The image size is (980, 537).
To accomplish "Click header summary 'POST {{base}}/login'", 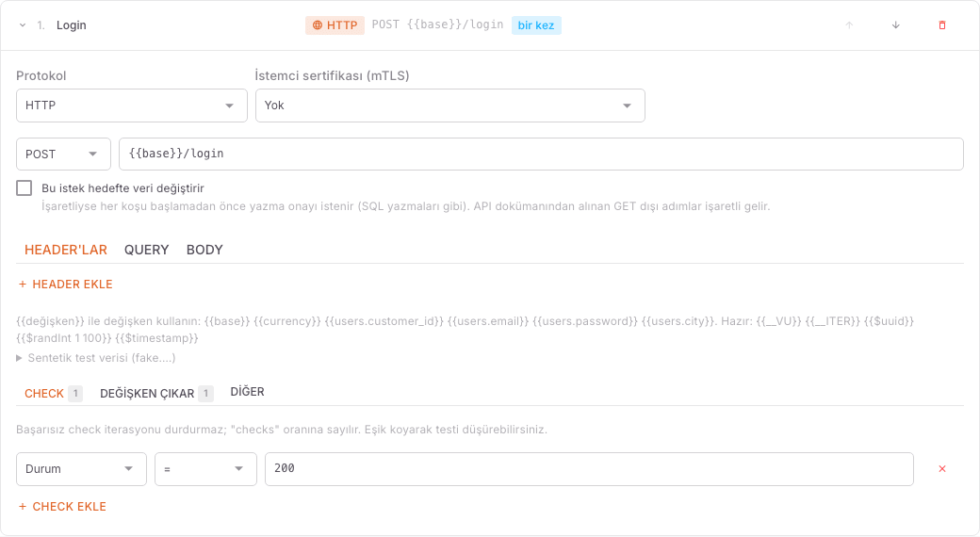I will coord(437,25).
